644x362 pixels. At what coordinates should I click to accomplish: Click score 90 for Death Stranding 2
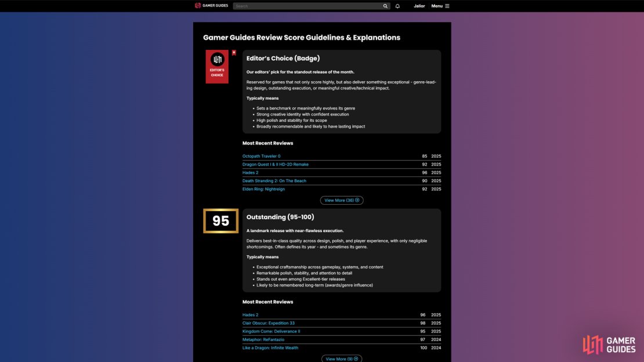pos(425,181)
